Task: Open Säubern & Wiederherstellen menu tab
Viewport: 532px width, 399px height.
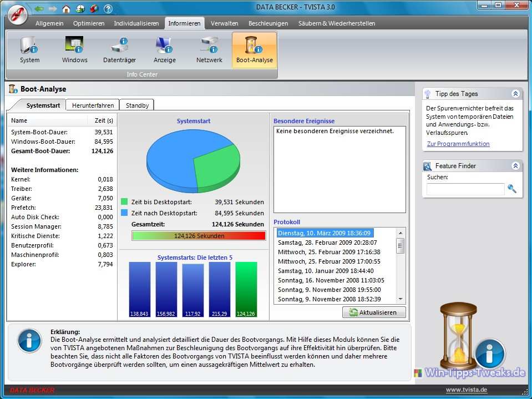Action: click(x=337, y=23)
